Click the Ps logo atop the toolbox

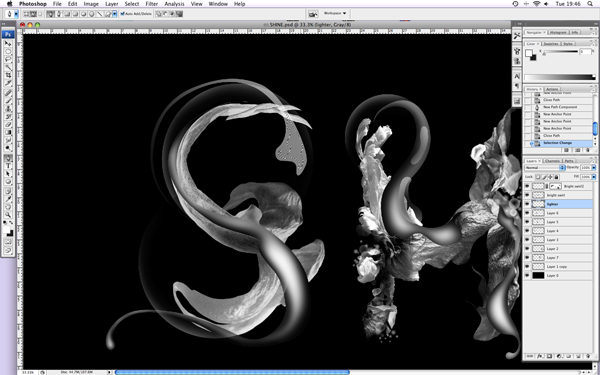[x=8, y=34]
